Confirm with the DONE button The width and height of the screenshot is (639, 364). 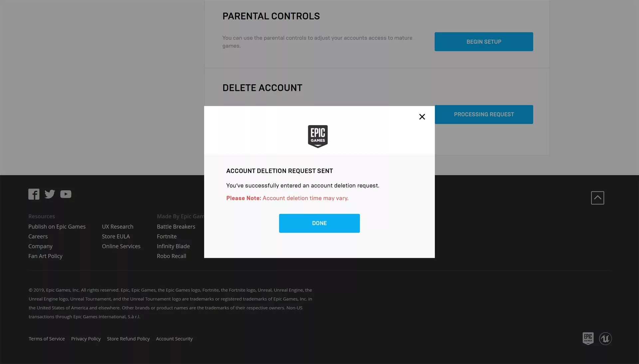click(x=319, y=223)
